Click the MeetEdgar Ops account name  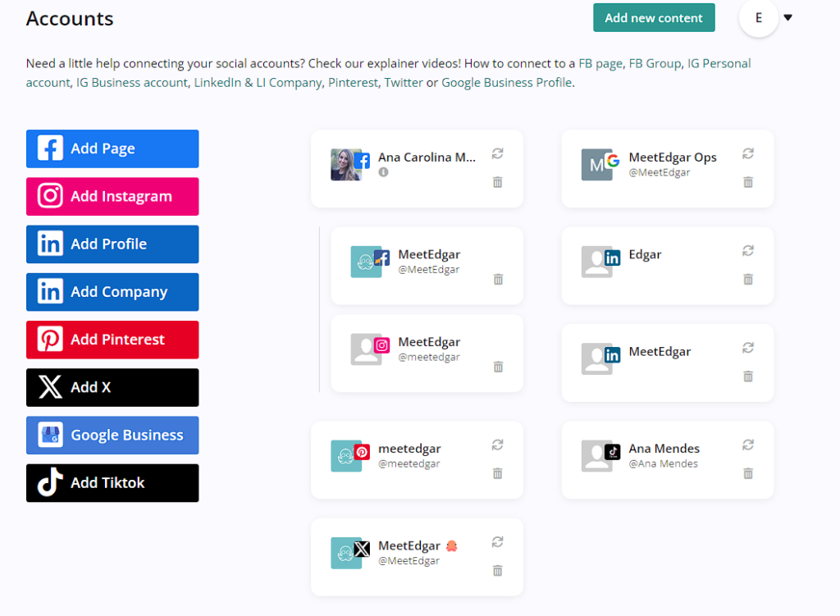point(673,157)
